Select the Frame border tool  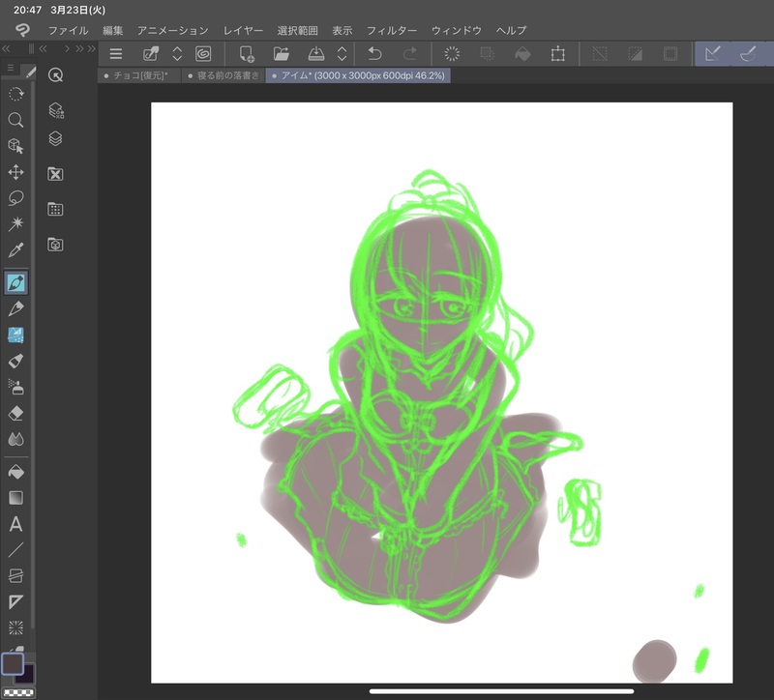[15, 575]
